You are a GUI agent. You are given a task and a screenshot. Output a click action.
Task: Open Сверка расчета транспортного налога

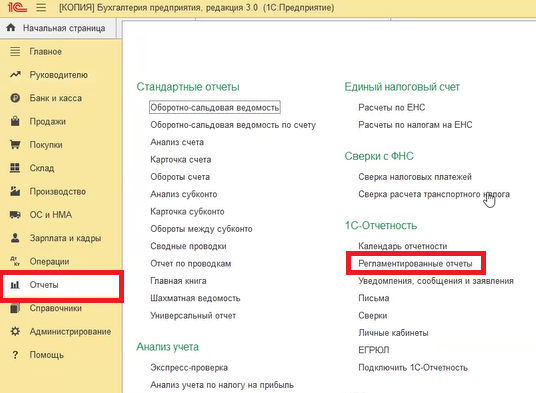pos(434,194)
